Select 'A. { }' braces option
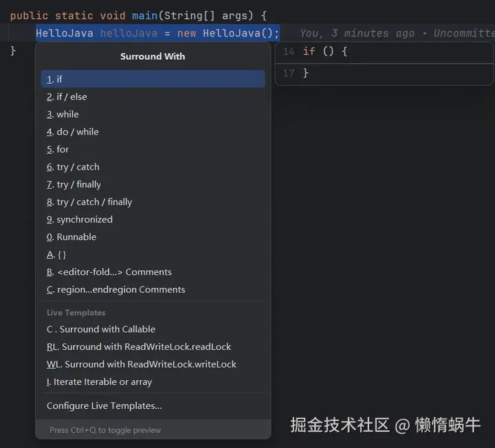495x448 pixels. [153, 255]
